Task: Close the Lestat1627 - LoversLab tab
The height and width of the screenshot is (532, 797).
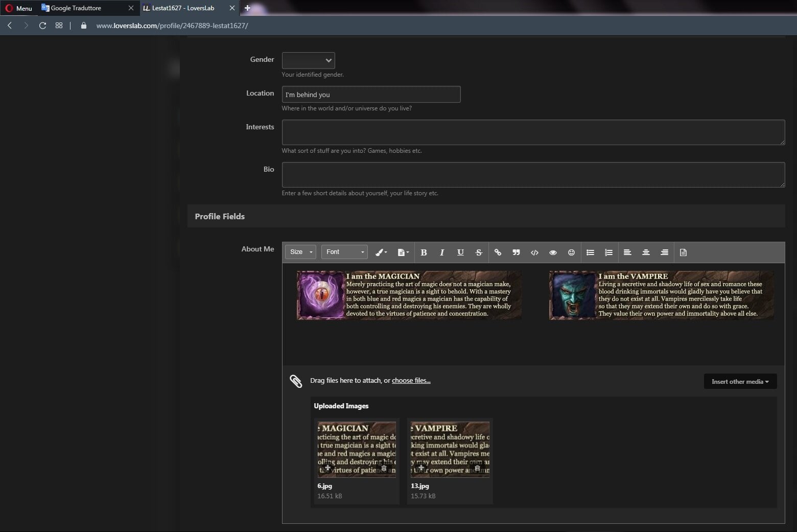Action: (232, 8)
